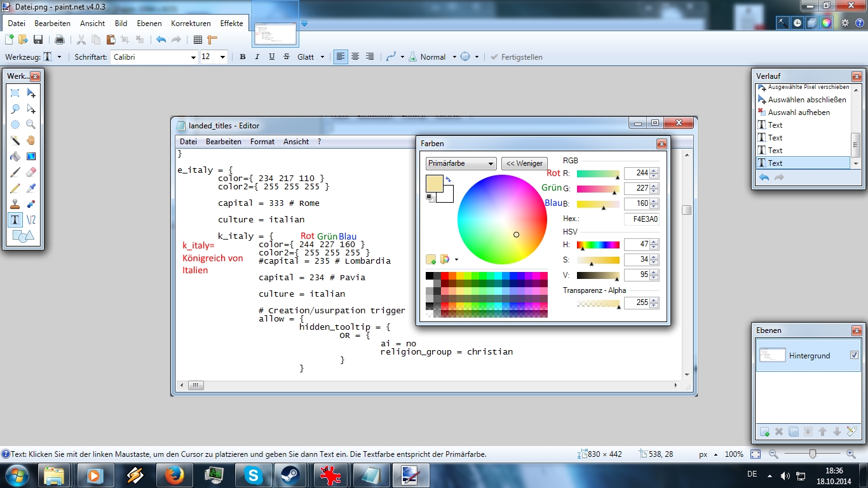Add a new layer in Ebenen panel

point(764,432)
